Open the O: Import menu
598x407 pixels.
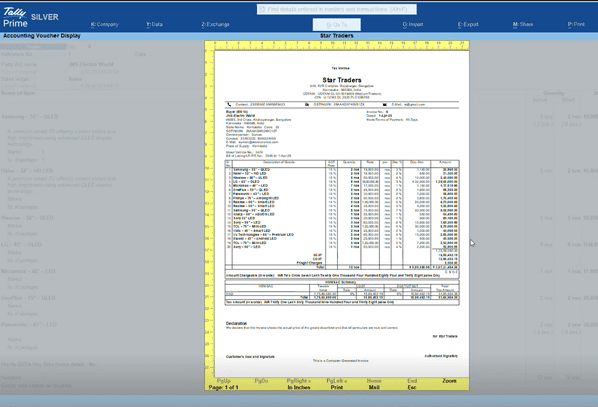coord(413,24)
